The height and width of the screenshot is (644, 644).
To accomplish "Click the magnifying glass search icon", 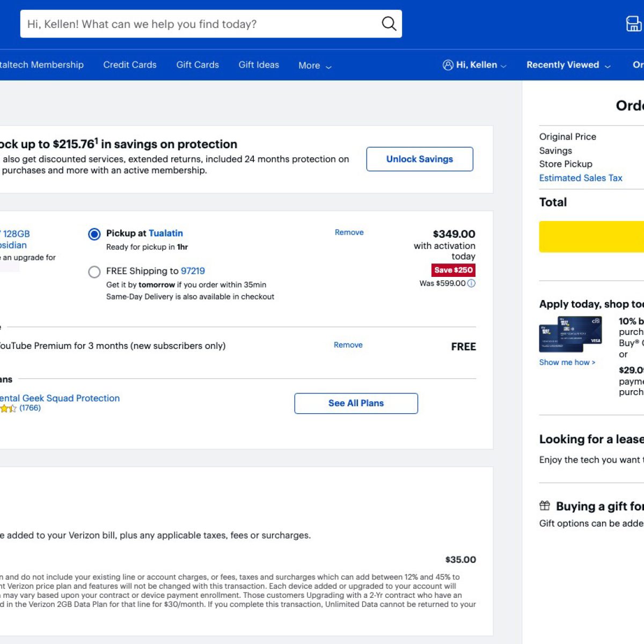I will 389,24.
